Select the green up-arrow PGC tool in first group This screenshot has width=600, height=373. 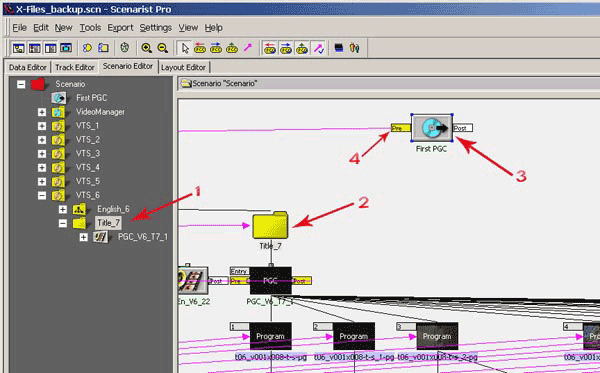point(232,48)
